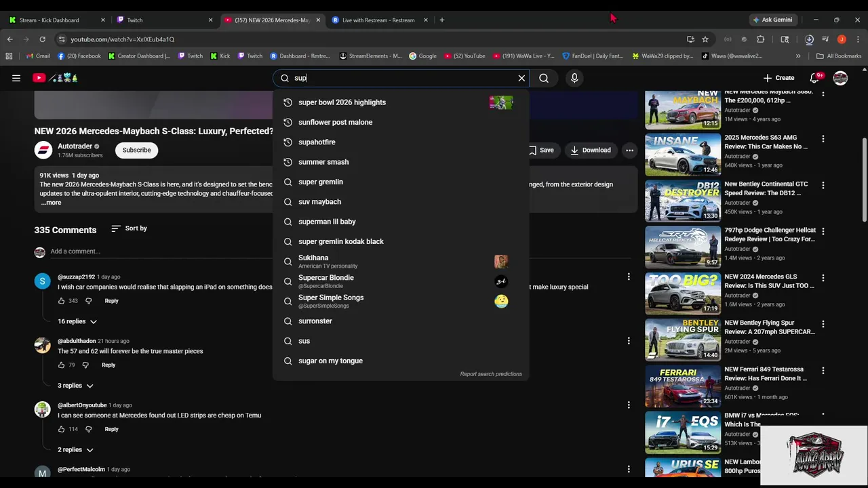Screen dimensions: 868x488
Task: Open menu for Bentley Continental GTC video
Action: tap(823, 185)
